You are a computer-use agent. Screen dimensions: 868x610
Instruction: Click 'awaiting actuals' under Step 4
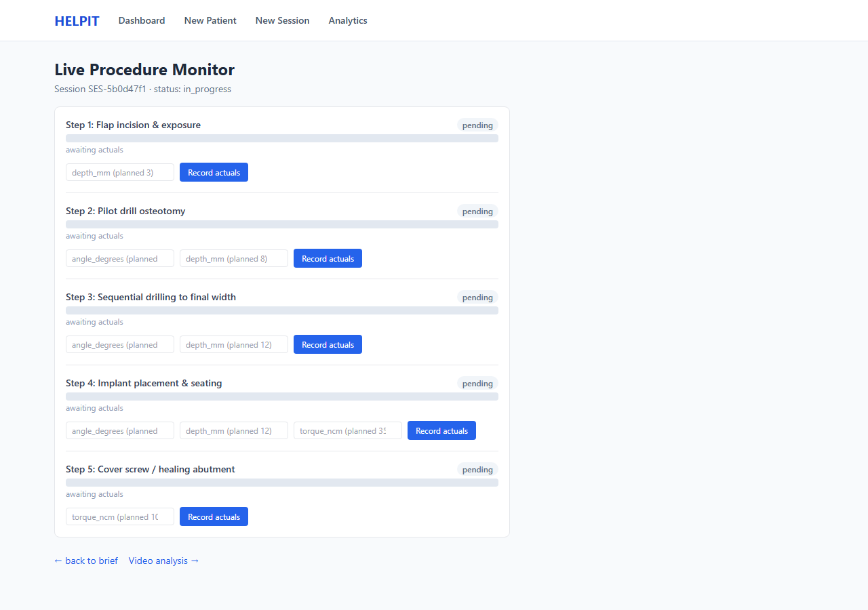pos(94,408)
